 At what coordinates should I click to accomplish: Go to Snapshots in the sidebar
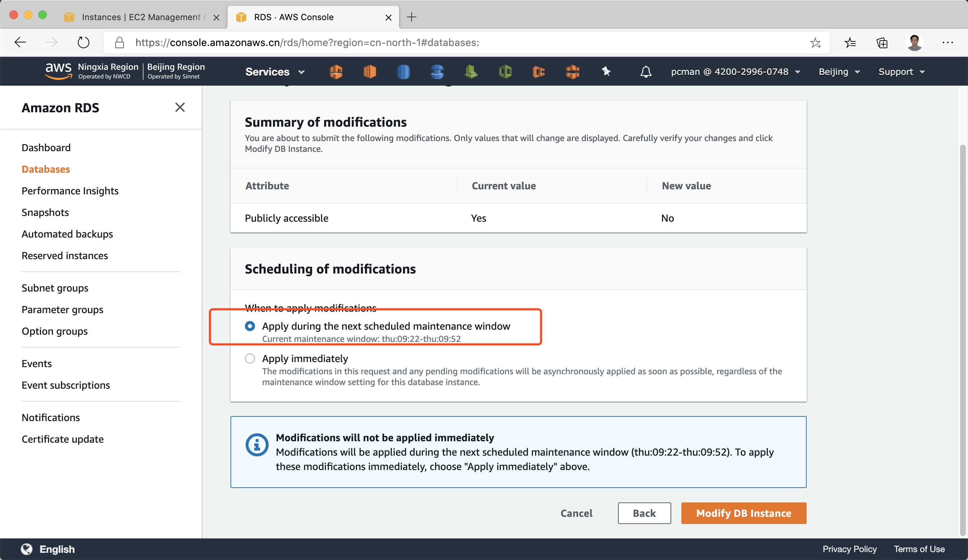click(45, 212)
